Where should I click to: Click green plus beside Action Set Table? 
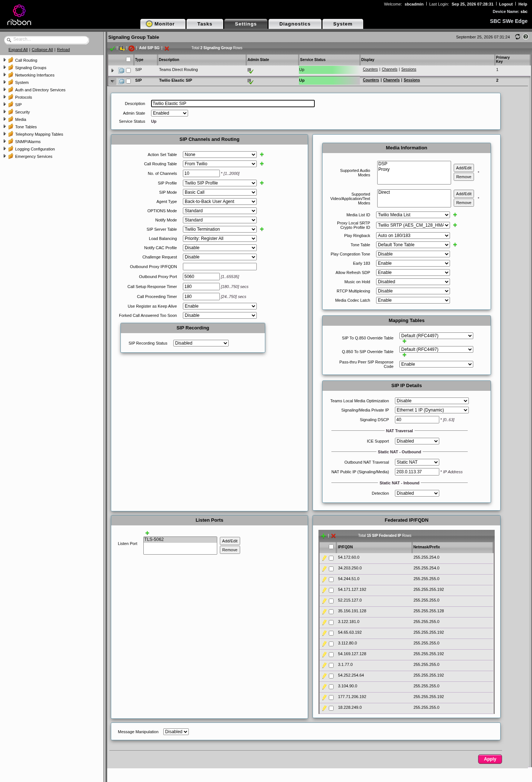point(262,155)
